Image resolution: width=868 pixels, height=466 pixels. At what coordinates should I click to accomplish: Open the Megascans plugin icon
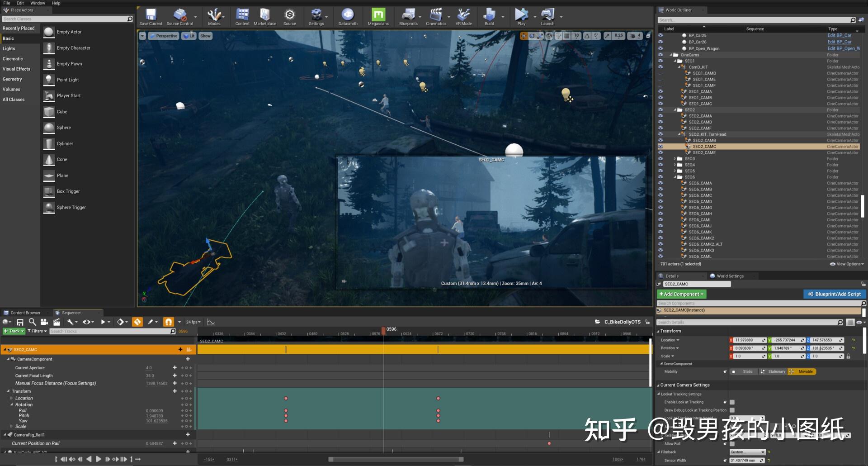378,17
